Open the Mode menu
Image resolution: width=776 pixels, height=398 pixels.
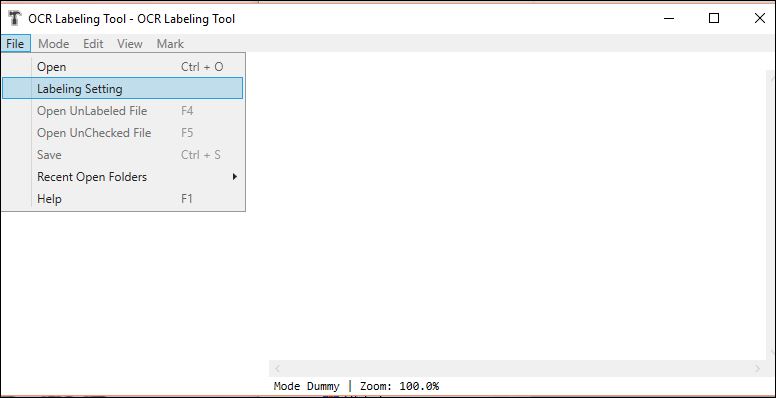point(53,44)
